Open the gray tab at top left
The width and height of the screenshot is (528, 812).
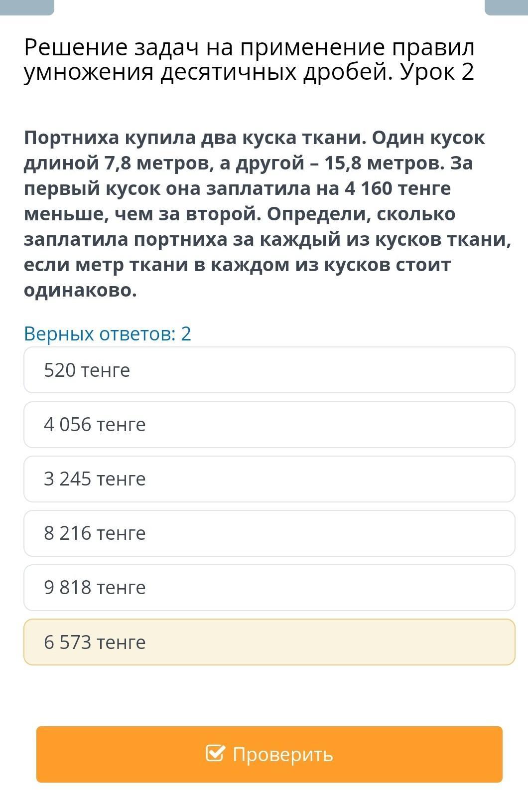[x=27, y=7]
